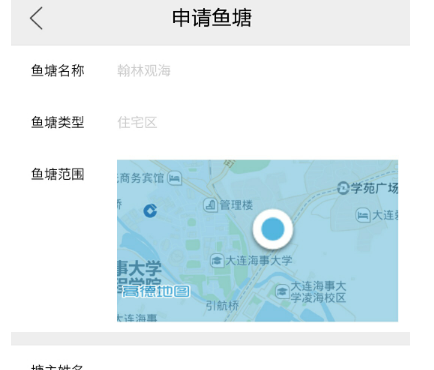434x370 pixels.
Task: Click the school icon beside 大连海事大学凌海校区
Action: coord(282,292)
